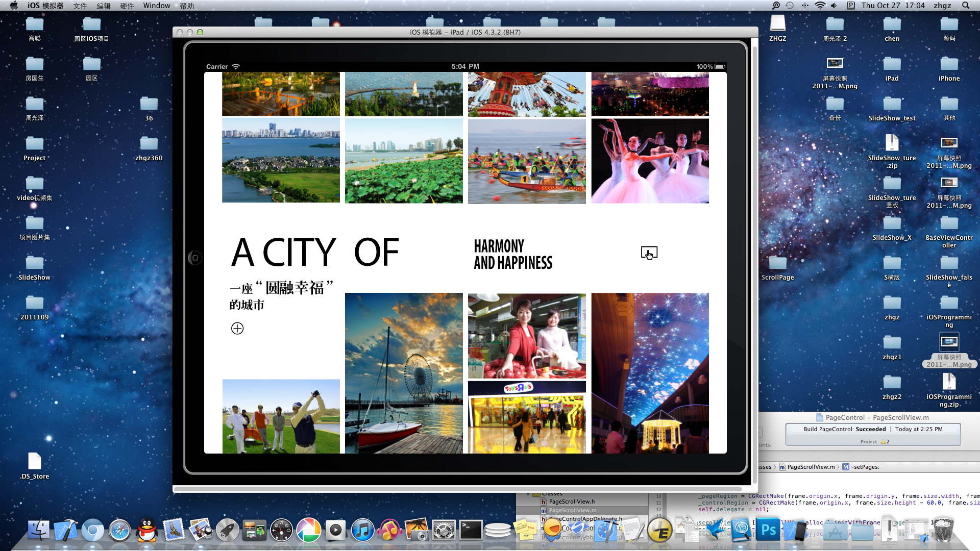Open Safari from the dock
The height and width of the screenshot is (551, 980).
point(120,531)
